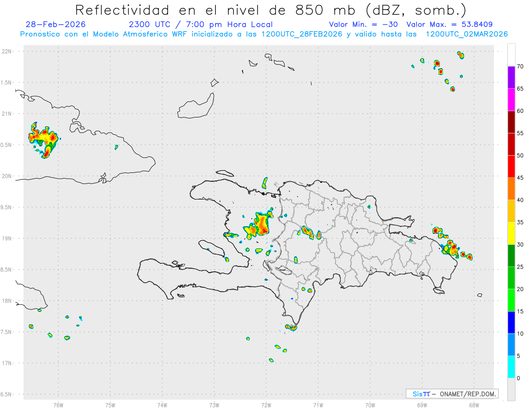The height and width of the screenshot is (411, 532).
Task: Click the longitude label "72W"
Action: coord(266,405)
